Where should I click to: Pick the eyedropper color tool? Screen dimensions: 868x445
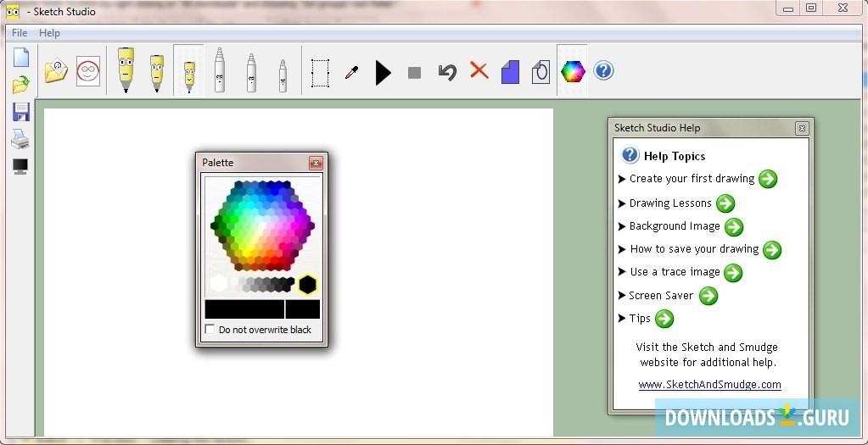(x=351, y=72)
